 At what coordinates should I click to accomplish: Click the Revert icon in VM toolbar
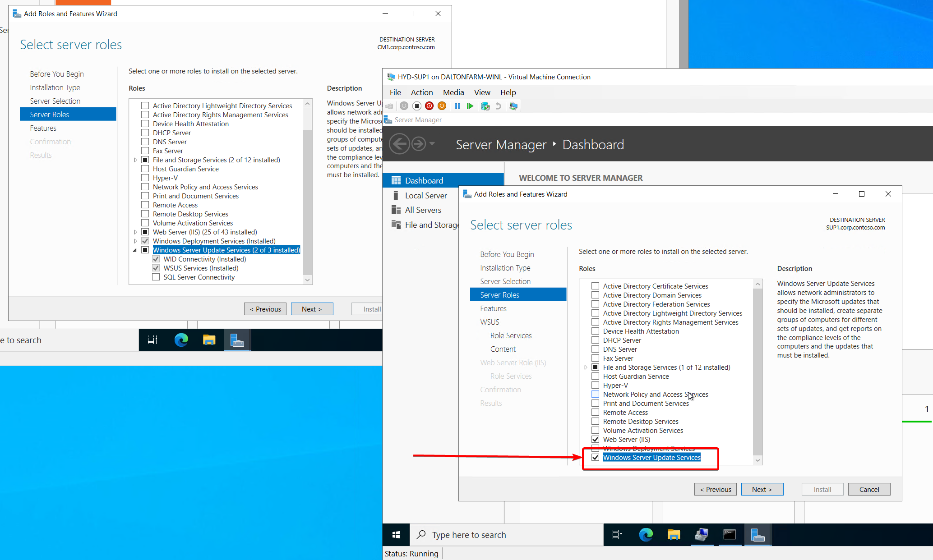(499, 106)
